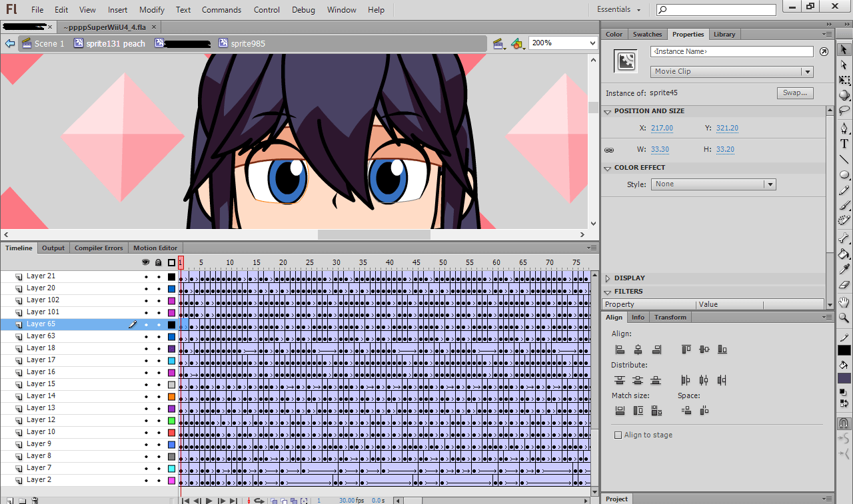Click the purple fill color swatch
This screenshot has height=504, width=853.
point(844,378)
